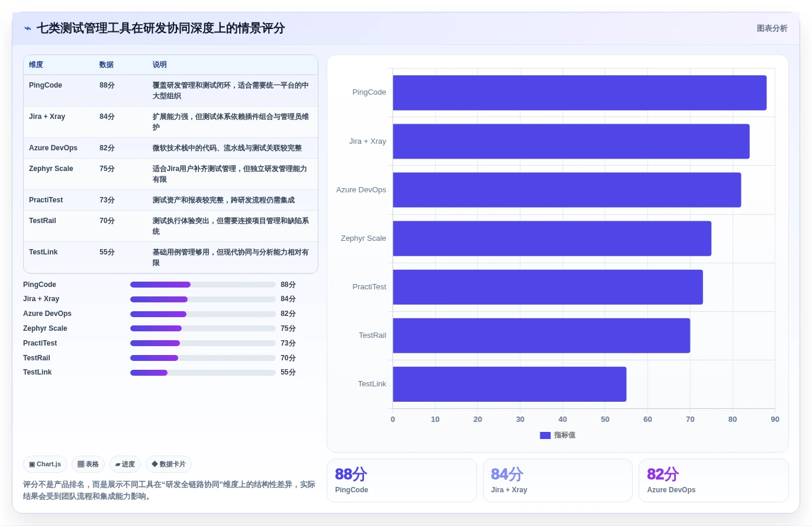
Task: Click the TestLink chart bar
Action: tap(510, 384)
